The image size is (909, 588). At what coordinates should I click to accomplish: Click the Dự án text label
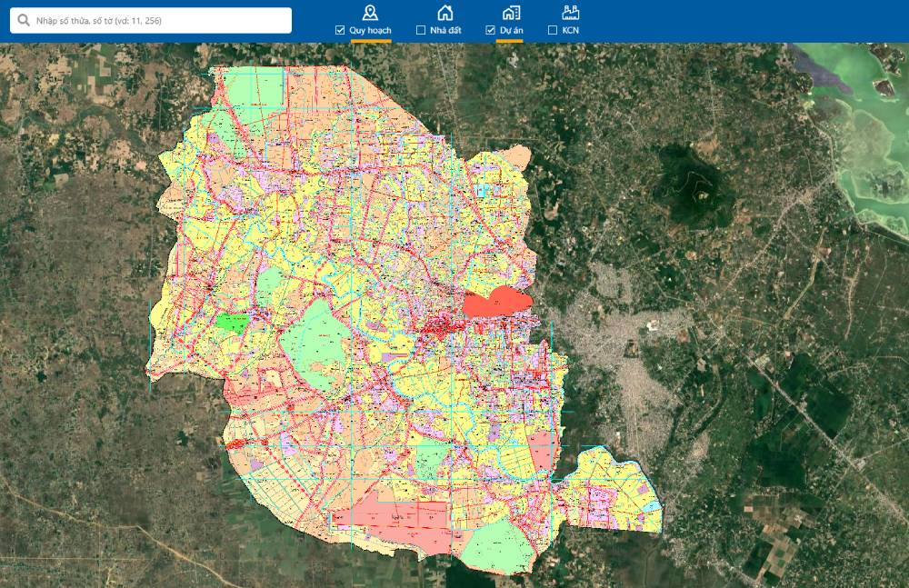(510, 30)
